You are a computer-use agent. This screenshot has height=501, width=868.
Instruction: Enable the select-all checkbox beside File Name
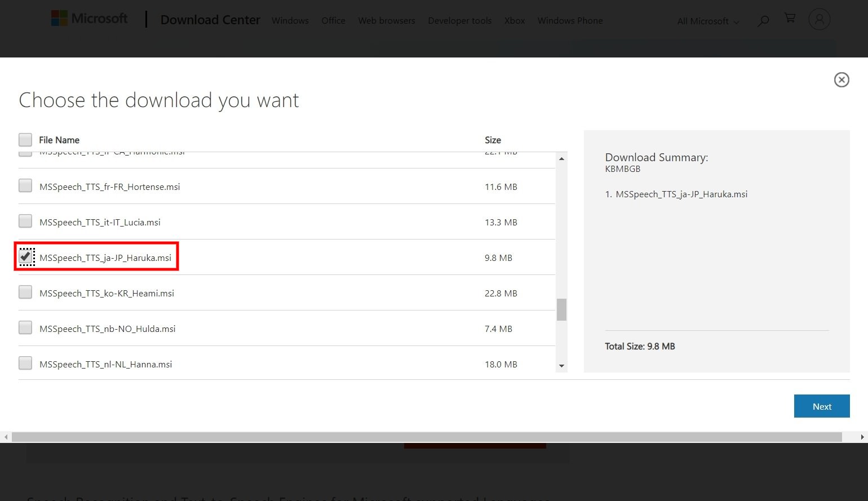(25, 139)
